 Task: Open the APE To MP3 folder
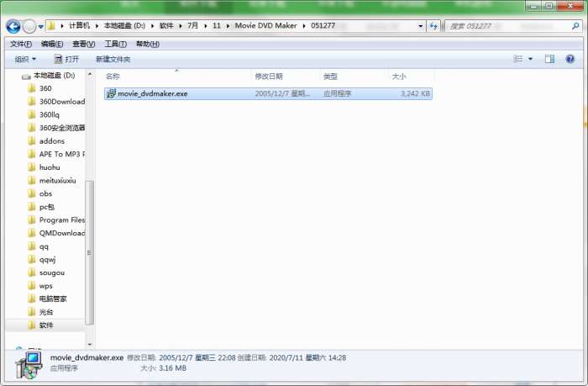tap(56, 154)
